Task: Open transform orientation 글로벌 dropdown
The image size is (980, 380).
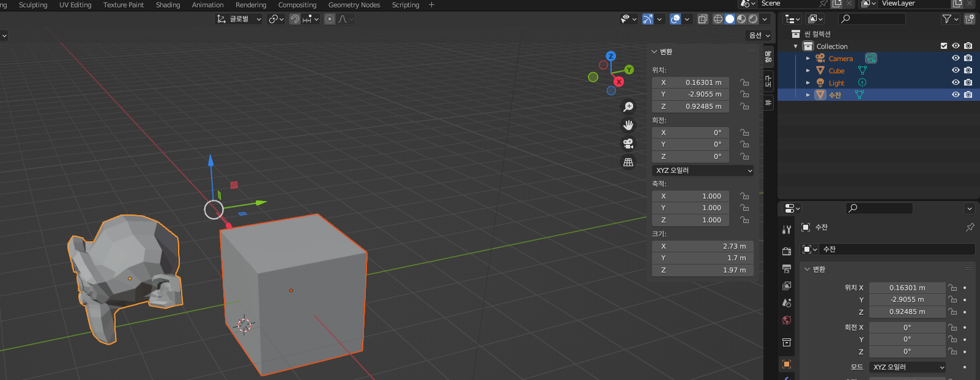Action: pos(239,19)
